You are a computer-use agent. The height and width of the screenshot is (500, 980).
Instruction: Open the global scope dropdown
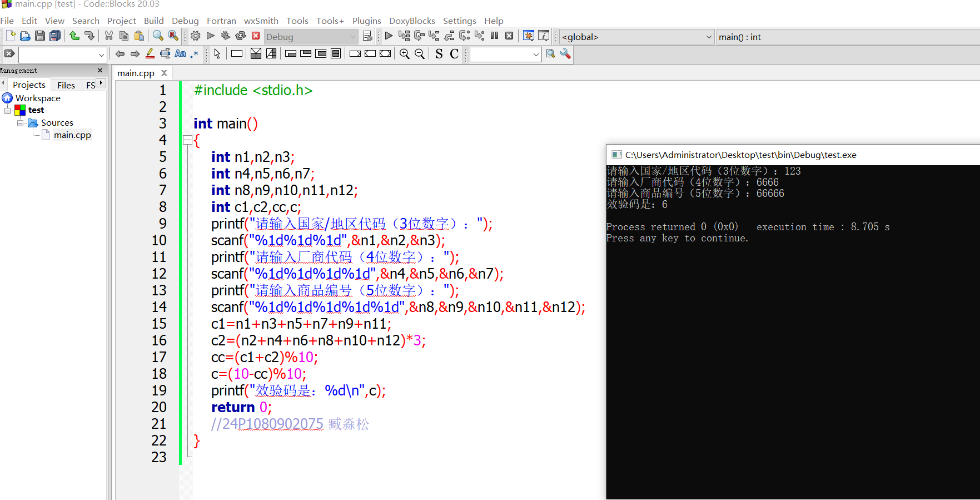coord(636,37)
